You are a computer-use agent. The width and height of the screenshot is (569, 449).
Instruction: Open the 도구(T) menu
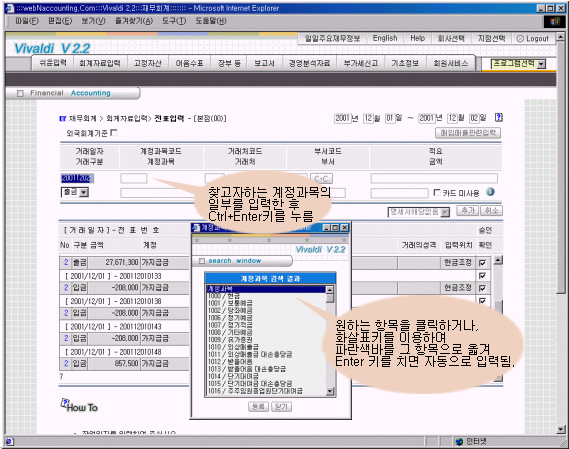174,21
